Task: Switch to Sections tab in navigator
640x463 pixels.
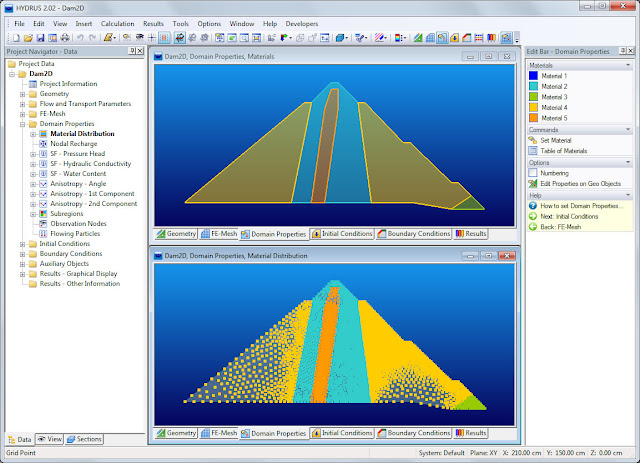Action: coord(84,439)
